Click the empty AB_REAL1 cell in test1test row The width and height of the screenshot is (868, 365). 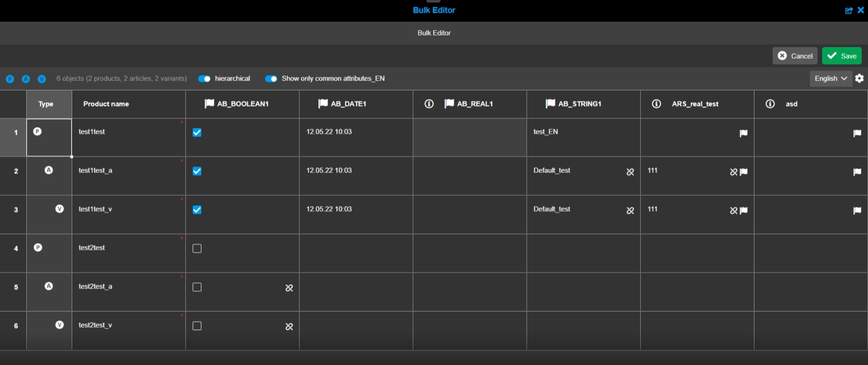click(x=470, y=137)
